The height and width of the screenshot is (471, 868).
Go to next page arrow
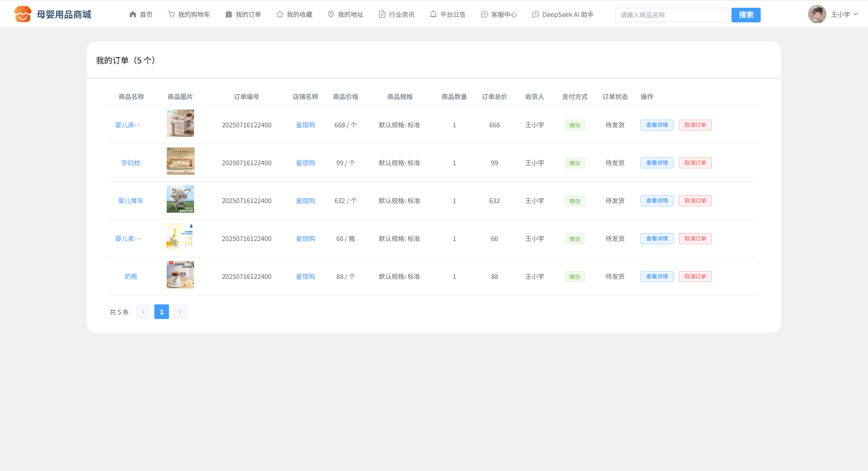pyautogui.click(x=180, y=312)
